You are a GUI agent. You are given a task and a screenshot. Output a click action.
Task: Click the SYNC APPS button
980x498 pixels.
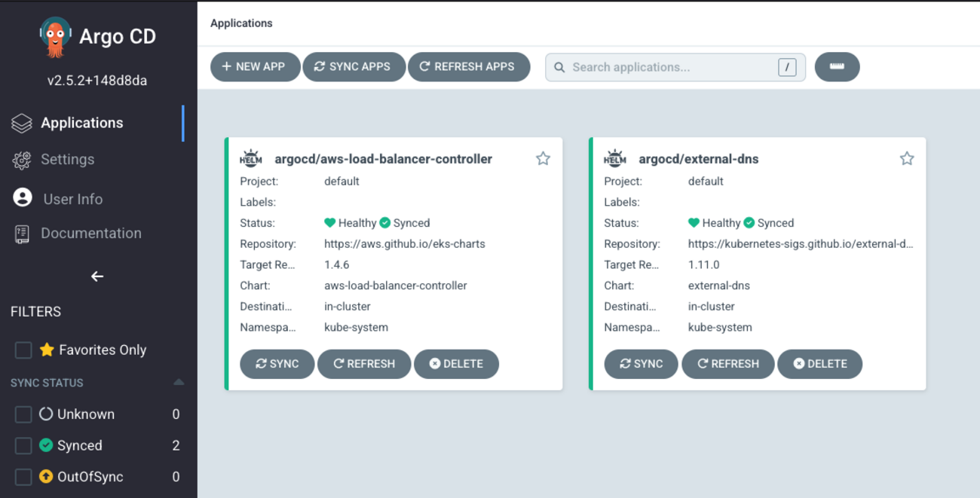[x=354, y=66]
